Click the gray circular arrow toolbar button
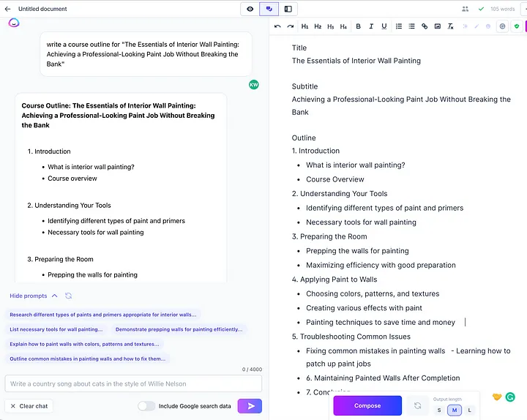This screenshot has width=527, height=420. [502, 26]
